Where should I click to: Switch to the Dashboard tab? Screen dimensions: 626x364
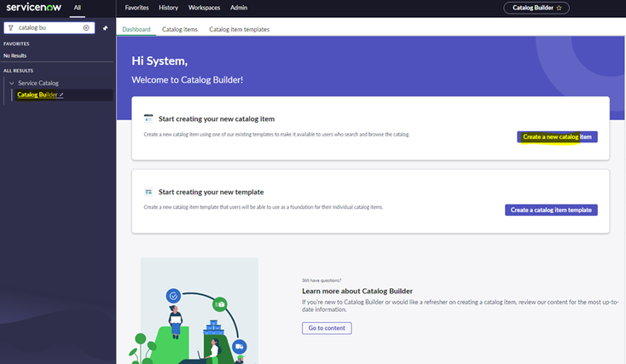tap(136, 29)
